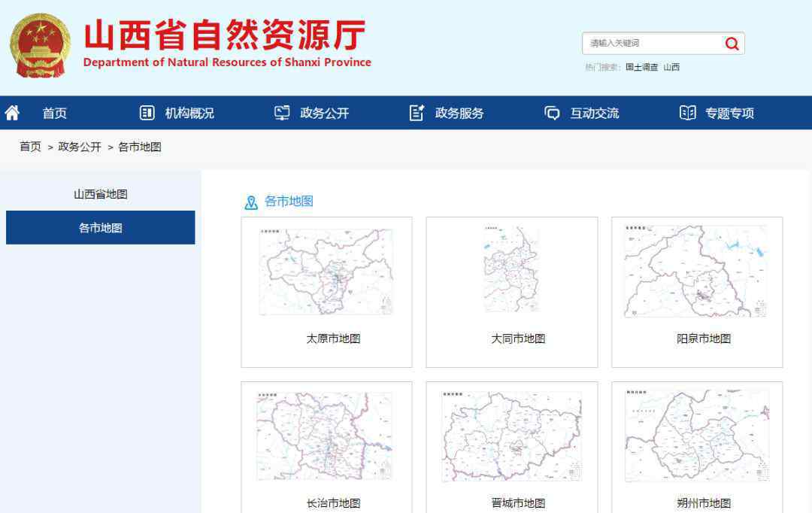Select 山西省地图 in the left sidebar

[100, 194]
